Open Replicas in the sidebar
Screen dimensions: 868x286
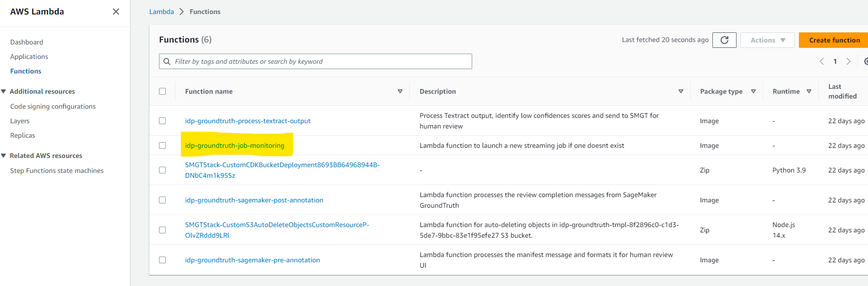click(x=23, y=135)
